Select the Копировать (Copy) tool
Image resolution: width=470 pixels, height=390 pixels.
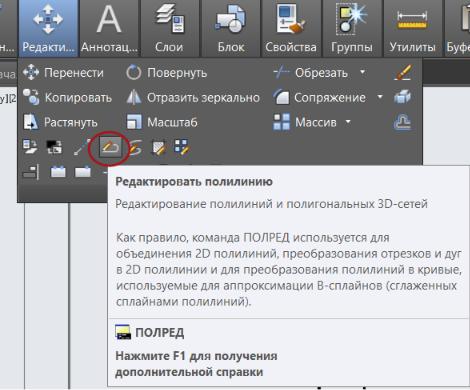click(67, 97)
